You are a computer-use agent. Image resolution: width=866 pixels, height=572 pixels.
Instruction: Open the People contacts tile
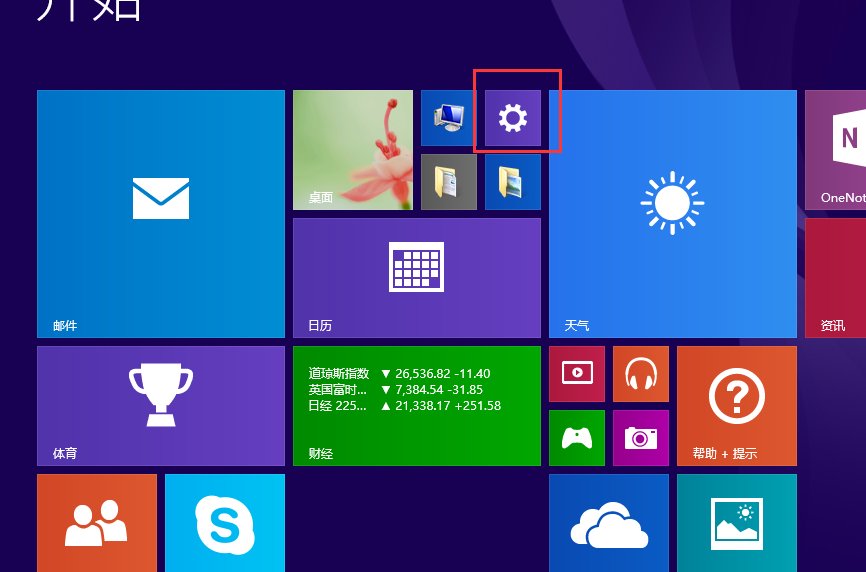[96, 522]
